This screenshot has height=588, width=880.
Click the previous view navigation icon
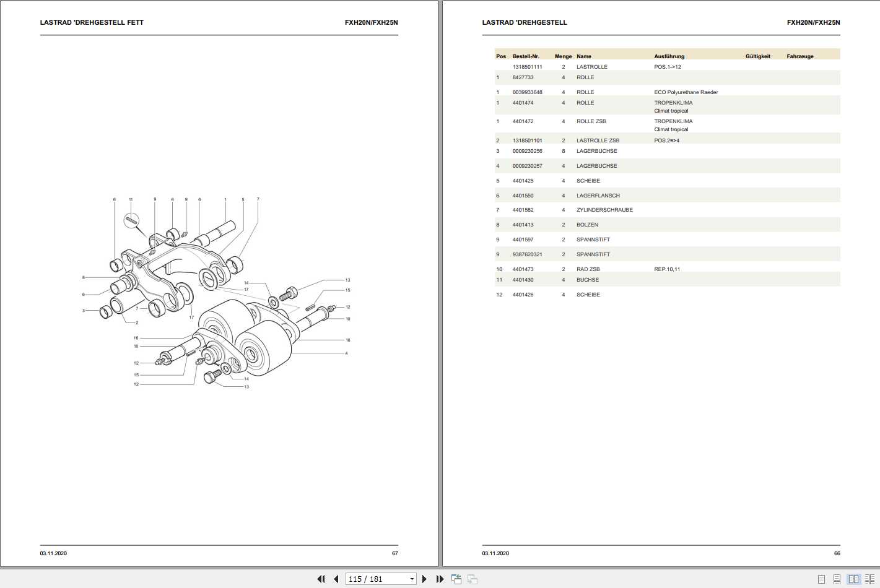point(456,579)
